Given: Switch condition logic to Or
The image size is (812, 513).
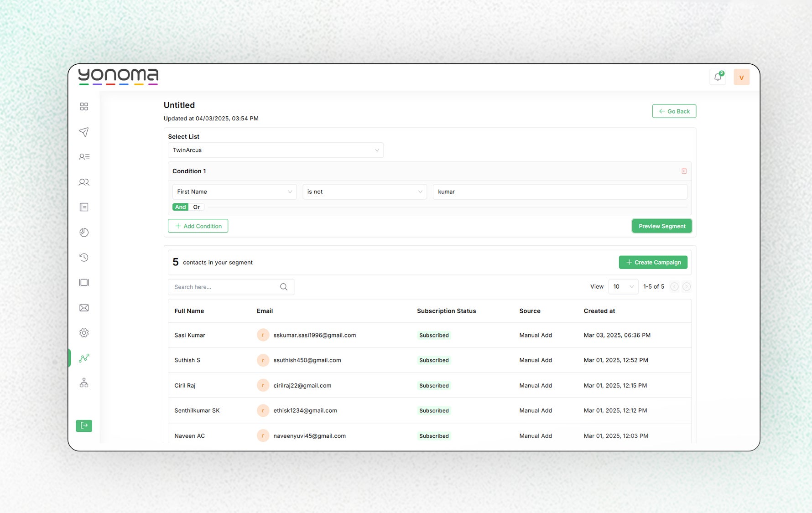Looking at the screenshot, I should 197,207.
